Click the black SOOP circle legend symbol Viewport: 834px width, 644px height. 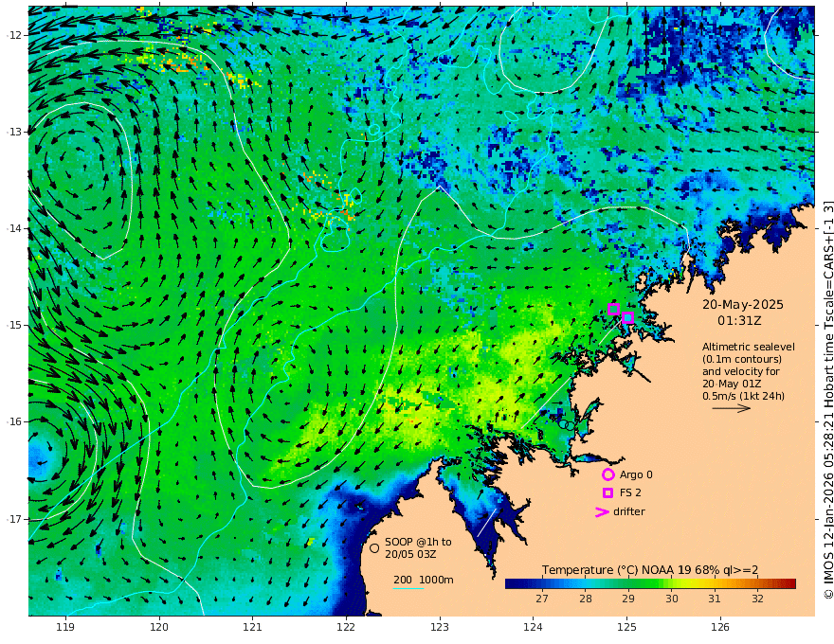click(x=374, y=547)
